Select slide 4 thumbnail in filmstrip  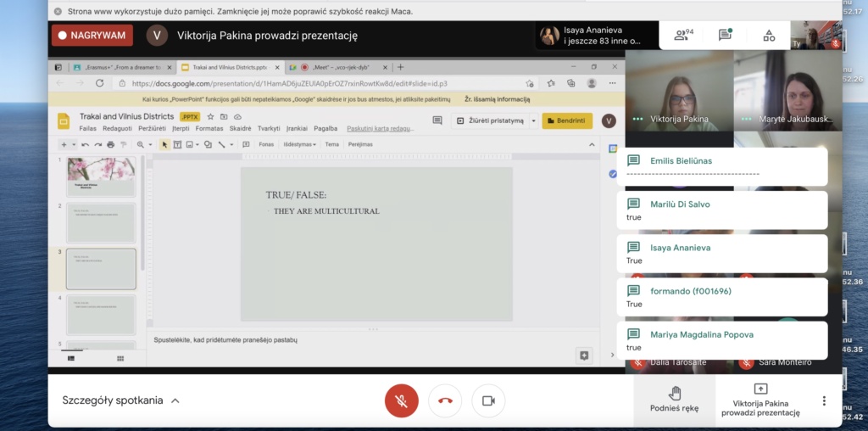pos(101,314)
